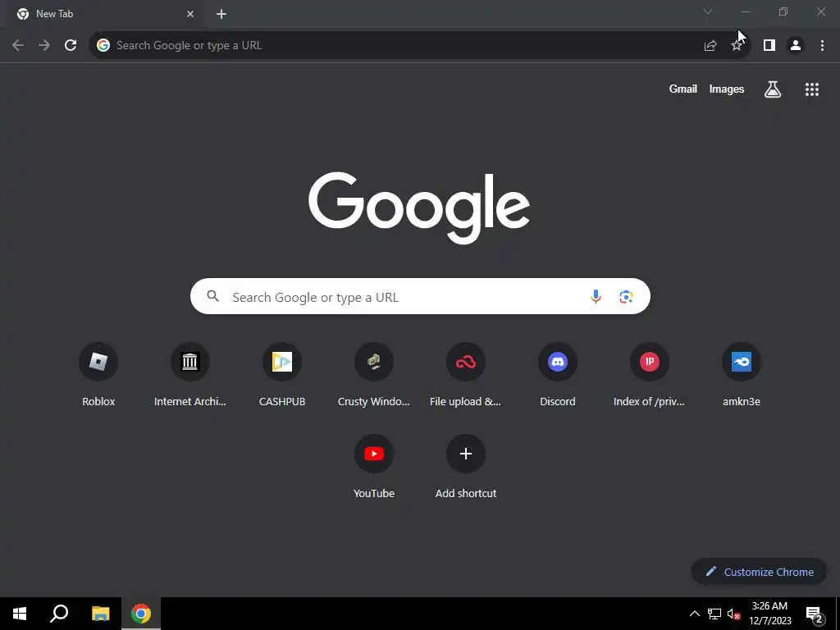Click the Chrome taskbar icon

point(141,614)
